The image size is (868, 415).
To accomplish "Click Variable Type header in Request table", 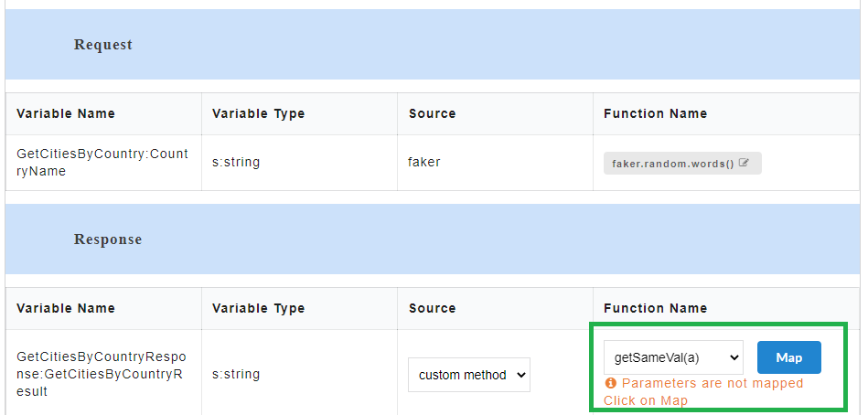I will tap(259, 113).
